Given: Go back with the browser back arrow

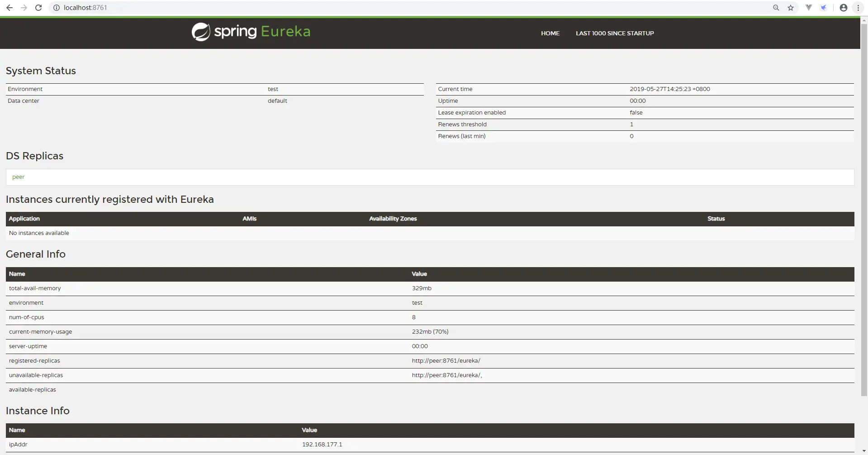Looking at the screenshot, I should tap(9, 8).
